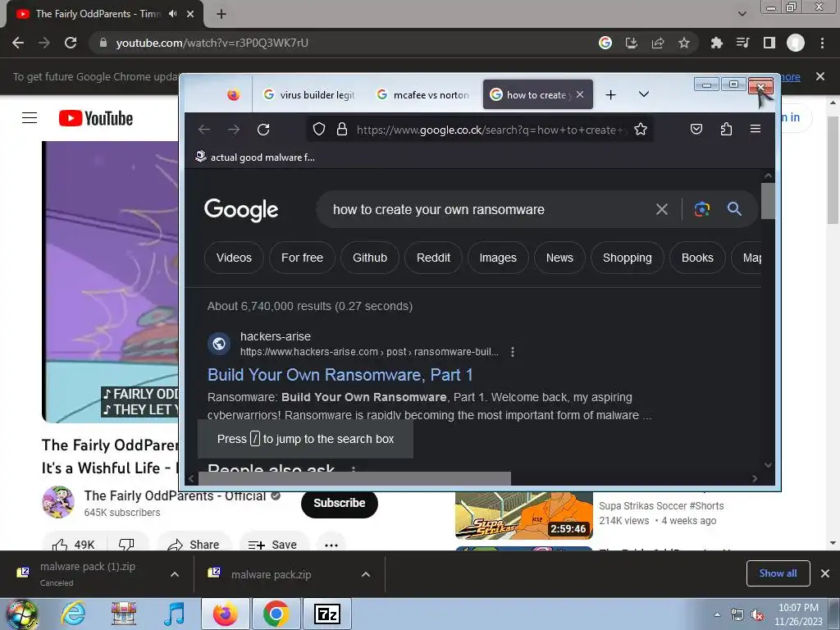Image resolution: width=840 pixels, height=630 pixels.
Task: Click Chrome back arrow button
Action: 18,43
